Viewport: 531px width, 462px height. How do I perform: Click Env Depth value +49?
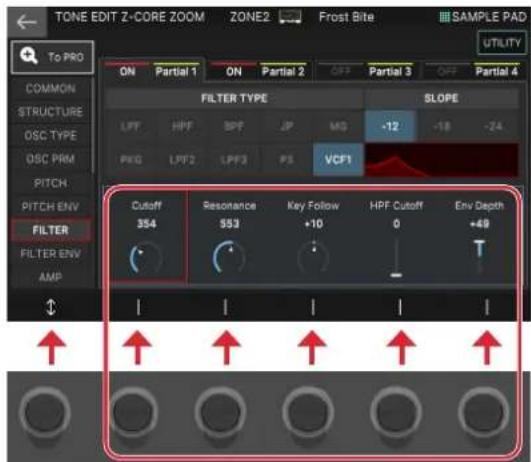point(480,224)
